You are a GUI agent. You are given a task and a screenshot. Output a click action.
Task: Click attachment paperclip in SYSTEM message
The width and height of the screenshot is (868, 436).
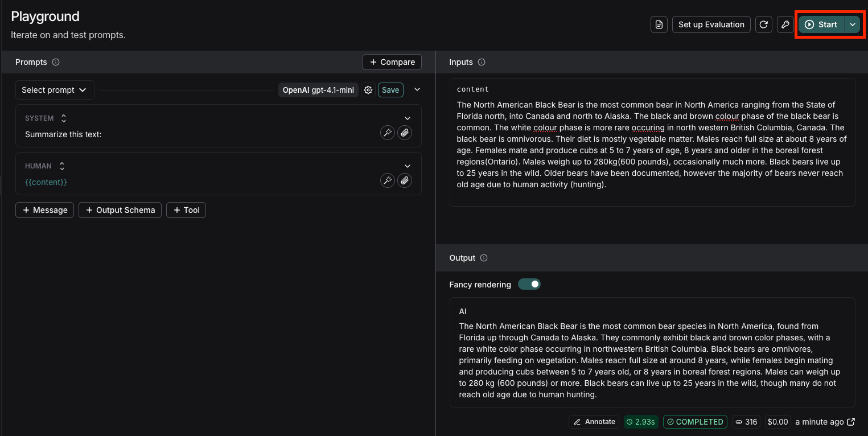point(405,133)
